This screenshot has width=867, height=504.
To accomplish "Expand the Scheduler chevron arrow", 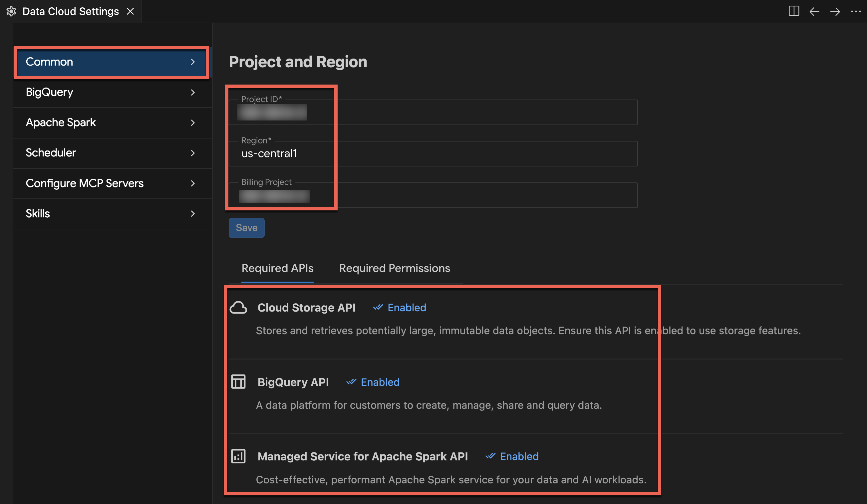I will pyautogui.click(x=193, y=153).
